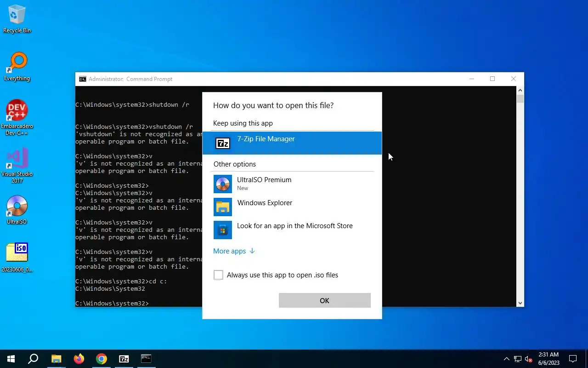Launch Google Chrome from the taskbar
This screenshot has height=368, width=588.
tap(102, 359)
